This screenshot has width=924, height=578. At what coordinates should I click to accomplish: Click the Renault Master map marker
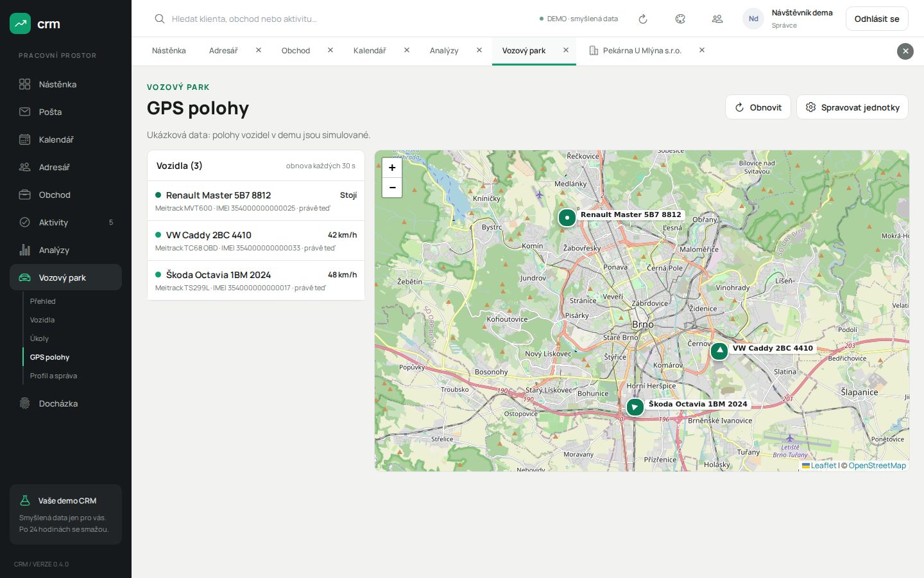567,218
